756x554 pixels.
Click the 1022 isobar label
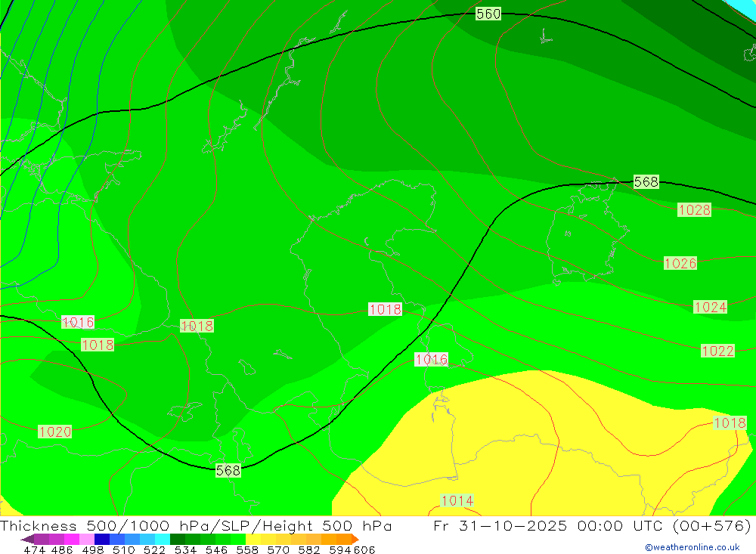tap(718, 351)
